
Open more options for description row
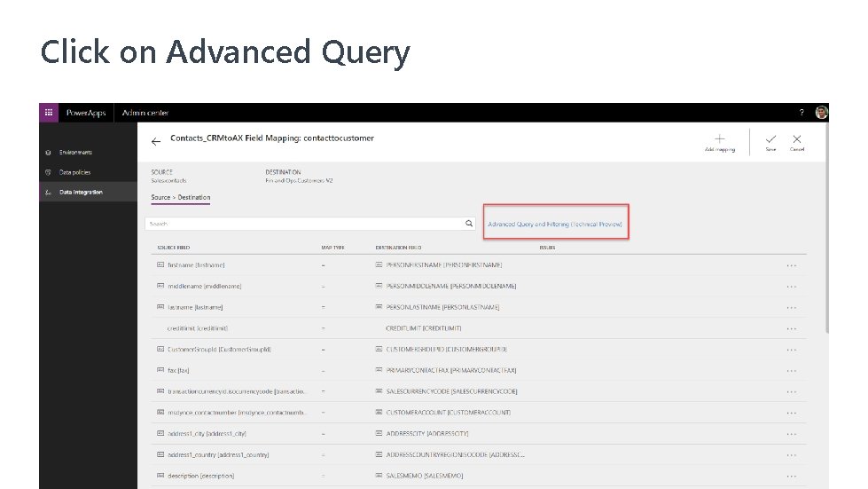(x=791, y=476)
